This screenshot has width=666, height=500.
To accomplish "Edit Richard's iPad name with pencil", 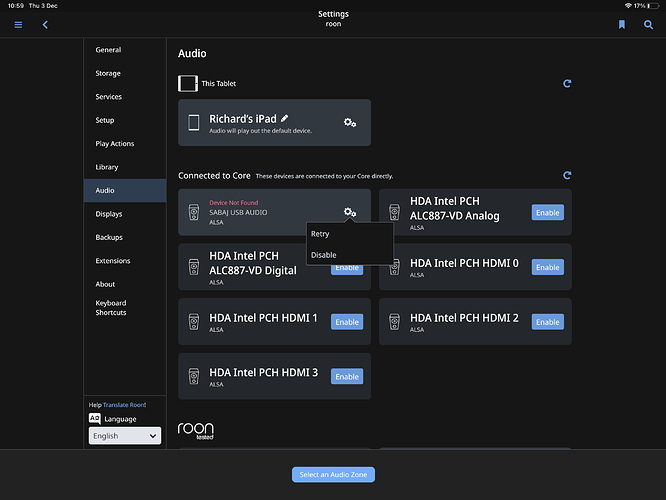I will [285, 118].
